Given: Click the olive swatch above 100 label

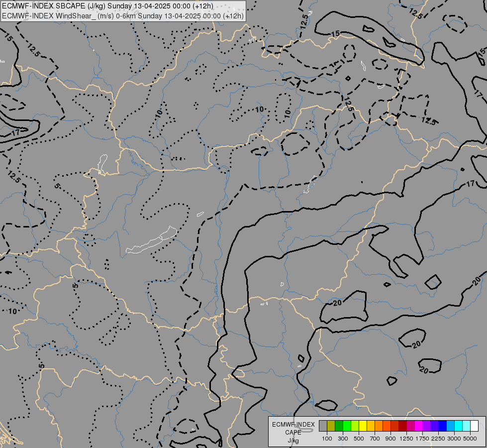Looking at the screenshot, I should [331, 426].
